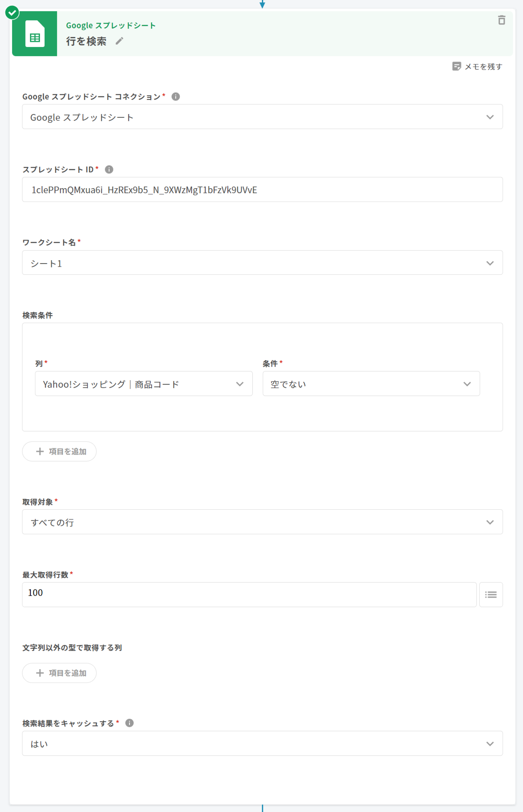Click the スプレッドシート ID input field
Image resolution: width=523 pixels, height=812 pixels.
coord(262,189)
